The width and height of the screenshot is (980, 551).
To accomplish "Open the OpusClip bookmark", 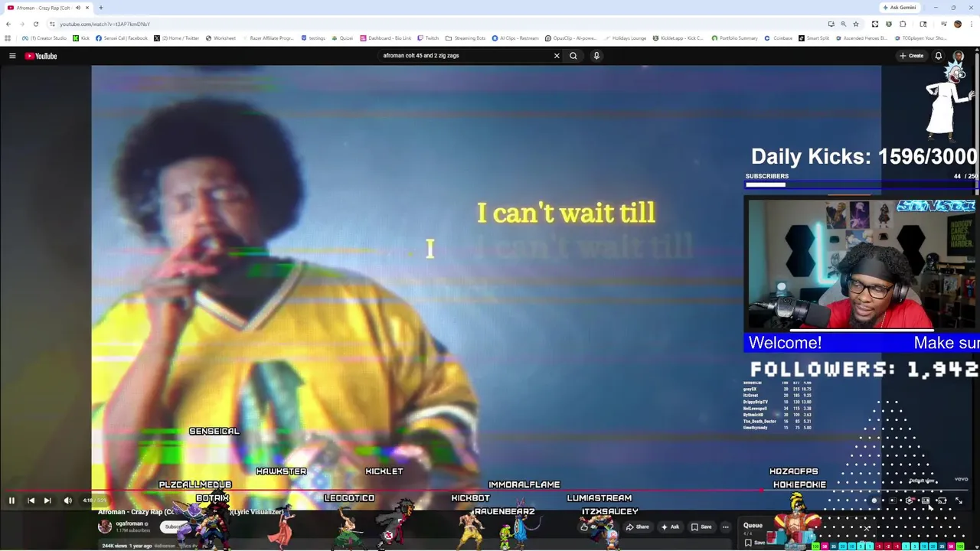I will coord(570,38).
